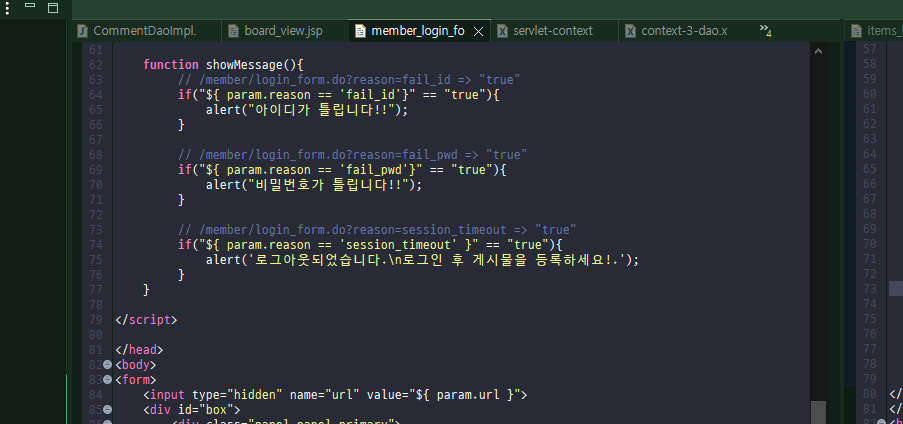
Task: Select the member_login_fo editor tab
Action: point(418,31)
